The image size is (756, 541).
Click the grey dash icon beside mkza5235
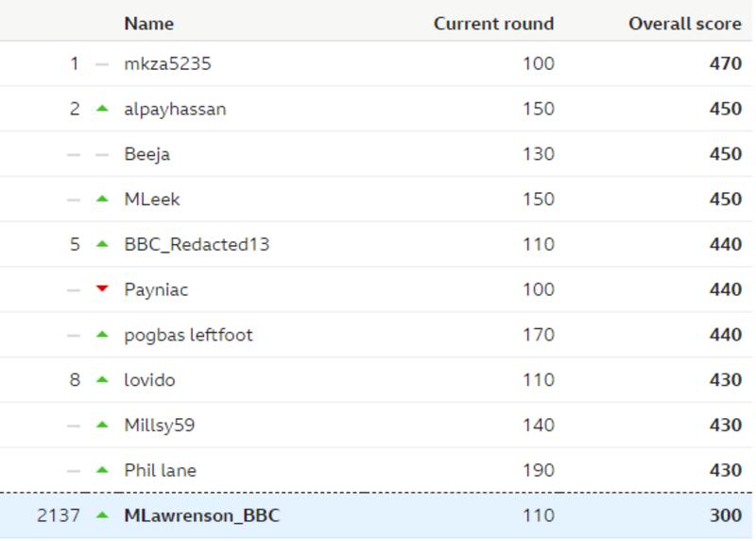pyautogui.click(x=102, y=63)
